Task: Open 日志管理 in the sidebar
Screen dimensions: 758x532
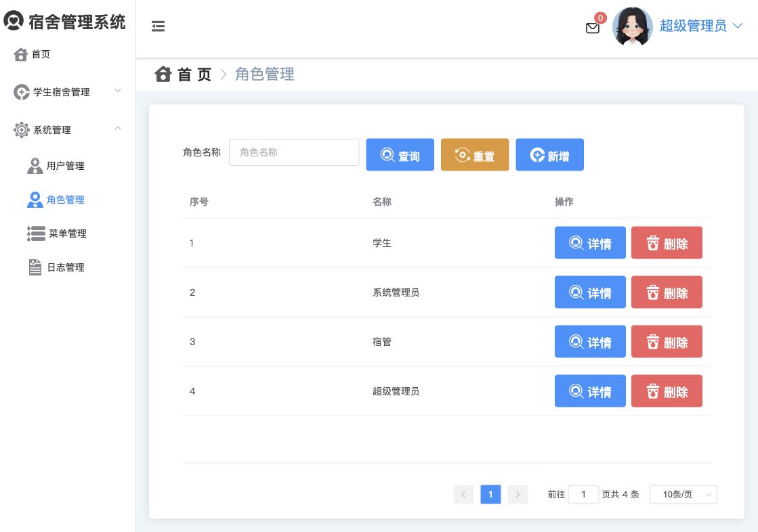Action: [65, 267]
